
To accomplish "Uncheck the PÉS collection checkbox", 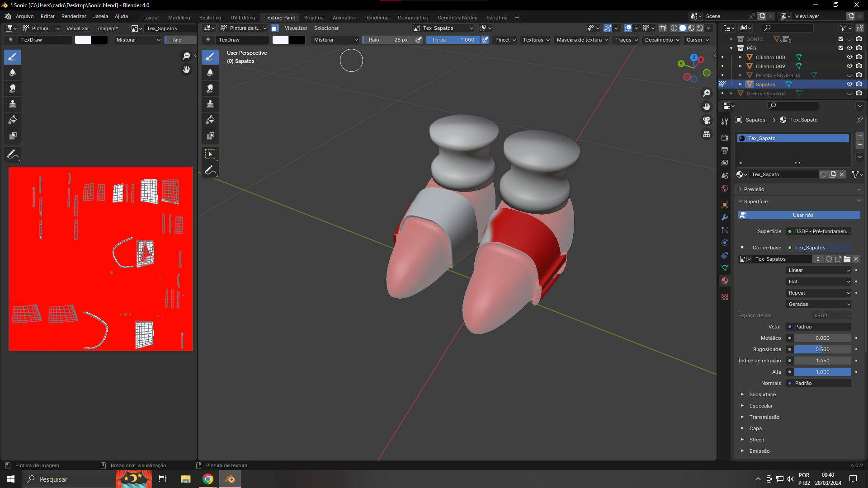I will pyautogui.click(x=841, y=48).
